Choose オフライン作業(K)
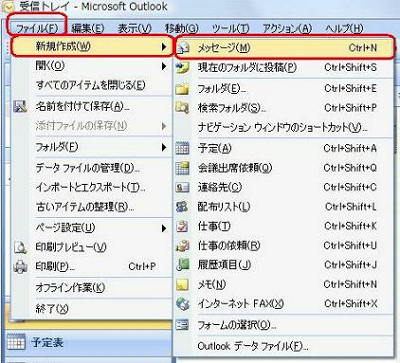This screenshot has width=400, height=363. coord(70,287)
